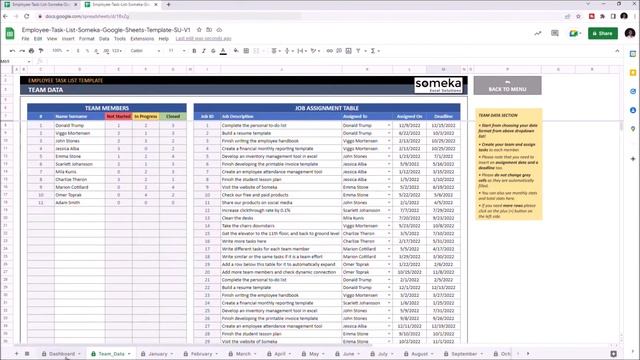
Task: Open Assigned To dropdown for job 1
Action: pos(389,125)
